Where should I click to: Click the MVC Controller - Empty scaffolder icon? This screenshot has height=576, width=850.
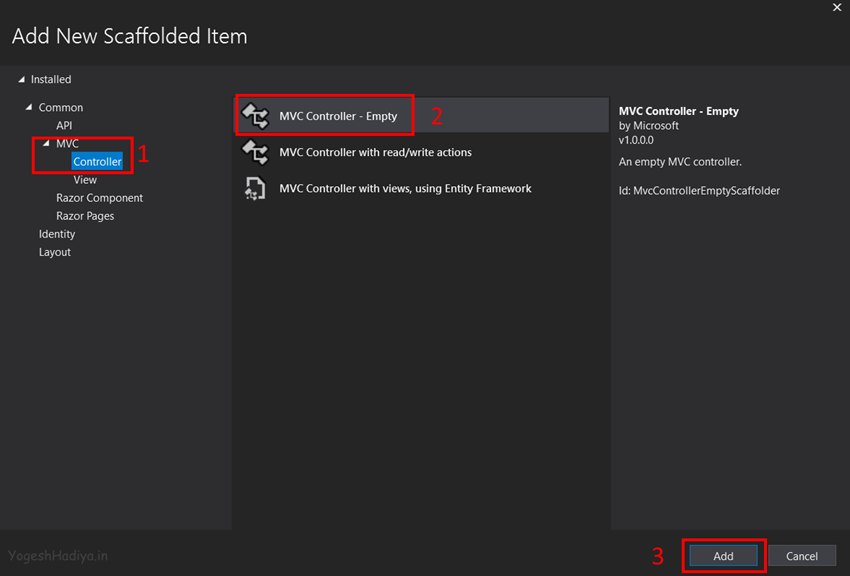[255, 116]
